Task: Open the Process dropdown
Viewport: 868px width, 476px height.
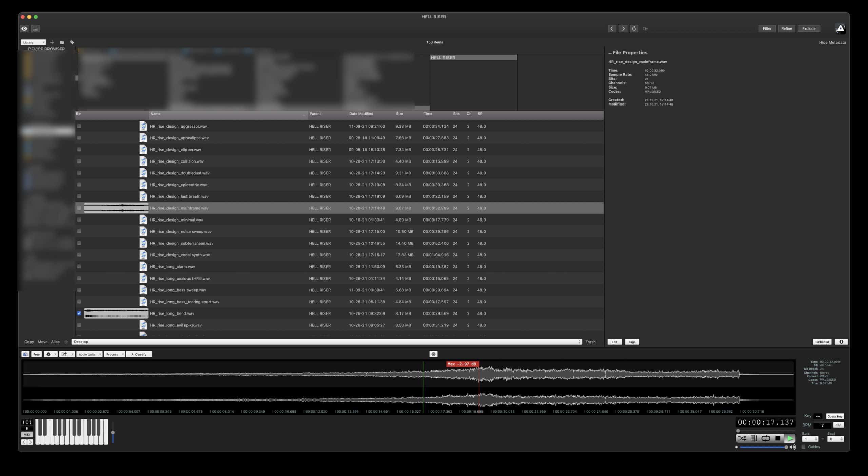Action: 114,354
